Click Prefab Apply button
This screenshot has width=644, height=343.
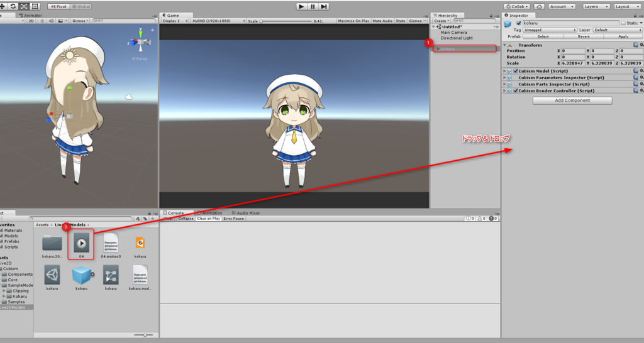(623, 36)
